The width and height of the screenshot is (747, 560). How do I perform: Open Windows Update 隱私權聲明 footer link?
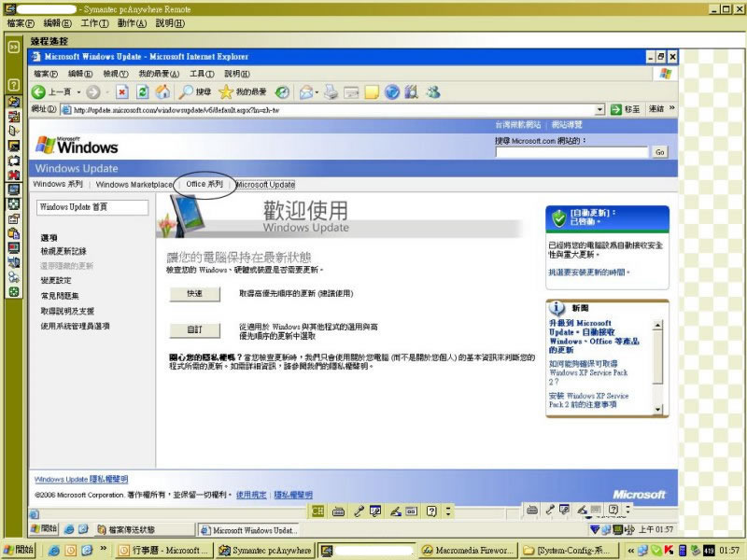coord(81,479)
